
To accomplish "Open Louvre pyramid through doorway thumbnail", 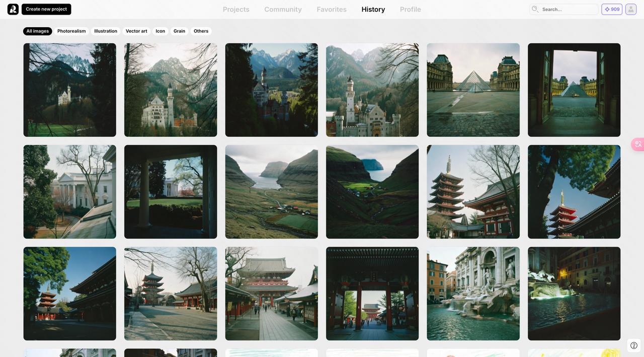I will point(574,90).
